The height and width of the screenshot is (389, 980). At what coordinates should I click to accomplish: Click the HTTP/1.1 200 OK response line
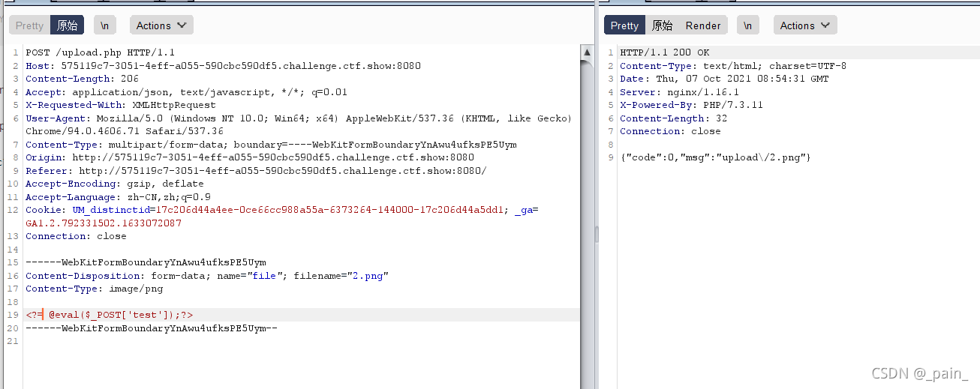pyautogui.click(x=664, y=52)
